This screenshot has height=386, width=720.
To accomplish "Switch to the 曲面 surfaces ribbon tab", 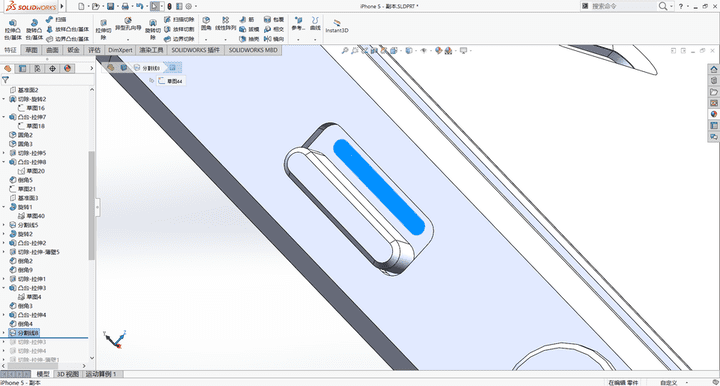I will click(x=52, y=50).
